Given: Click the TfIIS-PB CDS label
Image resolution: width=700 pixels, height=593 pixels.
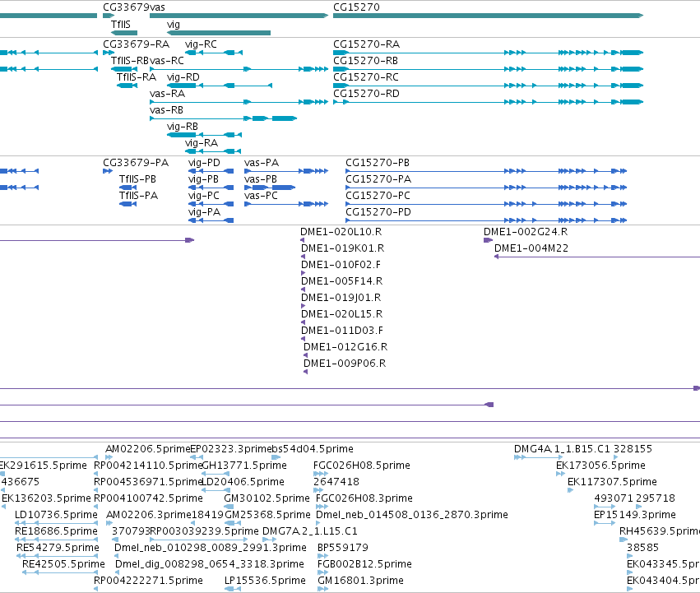Looking at the screenshot, I should (137, 179).
